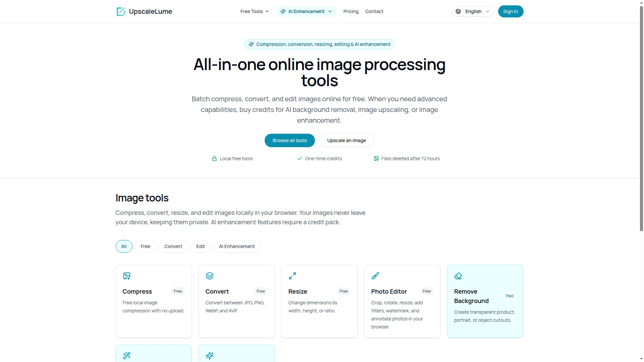Click the Photo Editor brush icon
The height and width of the screenshot is (362, 644).
pos(375,276)
